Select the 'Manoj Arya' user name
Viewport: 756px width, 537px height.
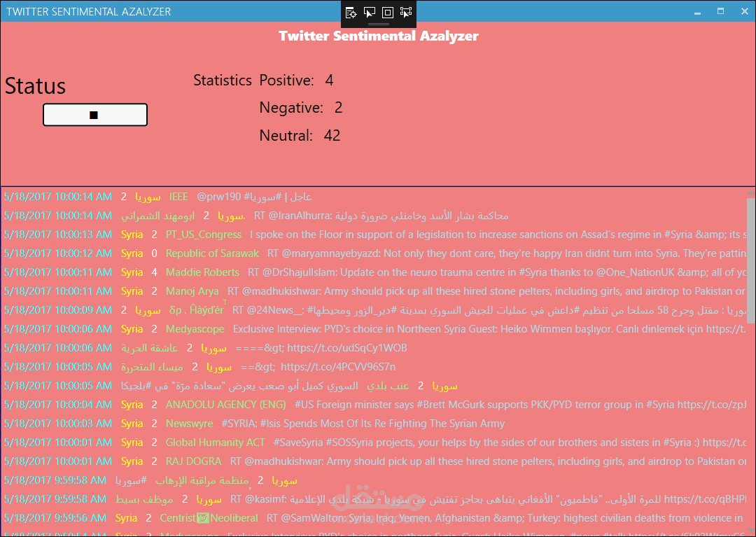[192, 291]
